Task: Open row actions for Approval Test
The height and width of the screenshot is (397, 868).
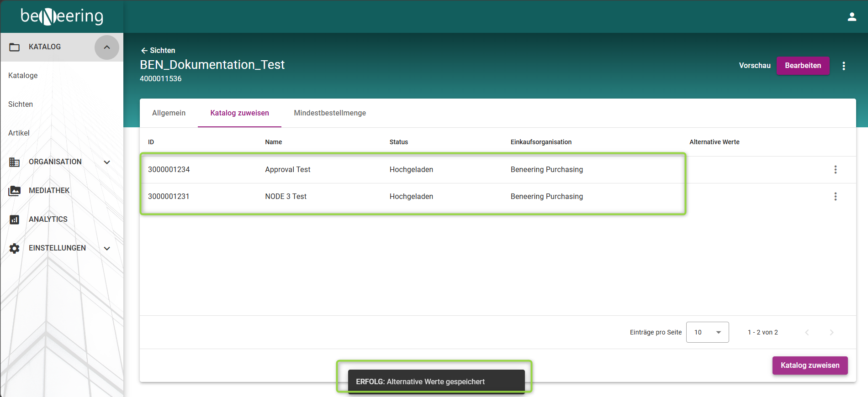Action: [836, 170]
